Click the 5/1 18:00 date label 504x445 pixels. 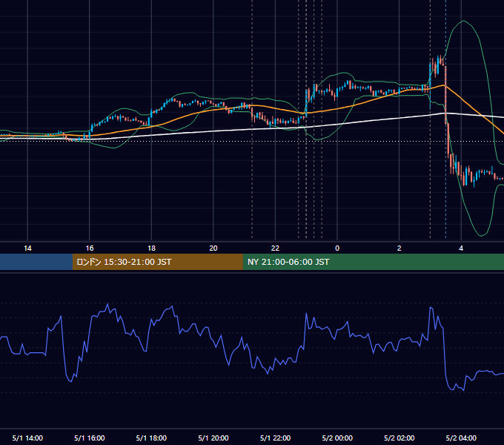[151, 438]
